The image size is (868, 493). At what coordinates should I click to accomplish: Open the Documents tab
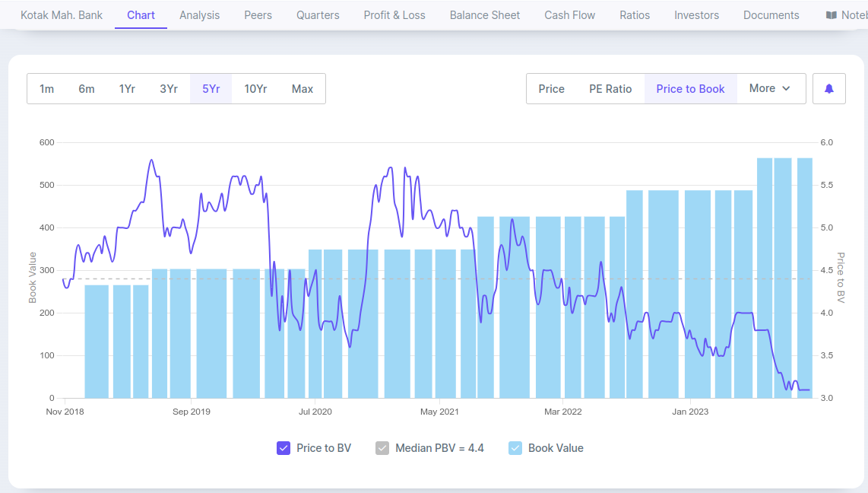[771, 15]
